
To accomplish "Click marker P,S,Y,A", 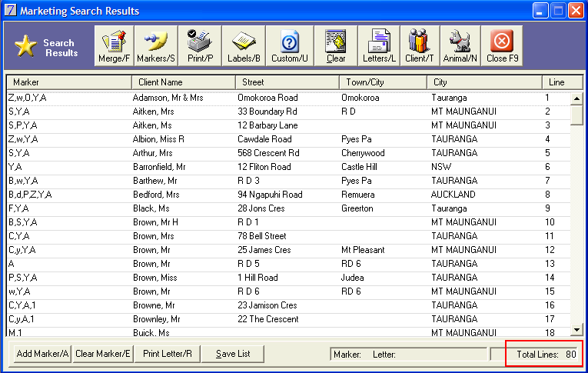I will (x=23, y=278).
